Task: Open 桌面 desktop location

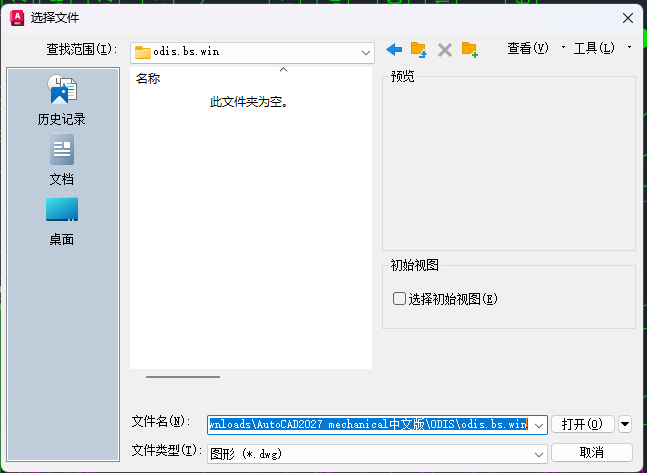Action: 62,222
